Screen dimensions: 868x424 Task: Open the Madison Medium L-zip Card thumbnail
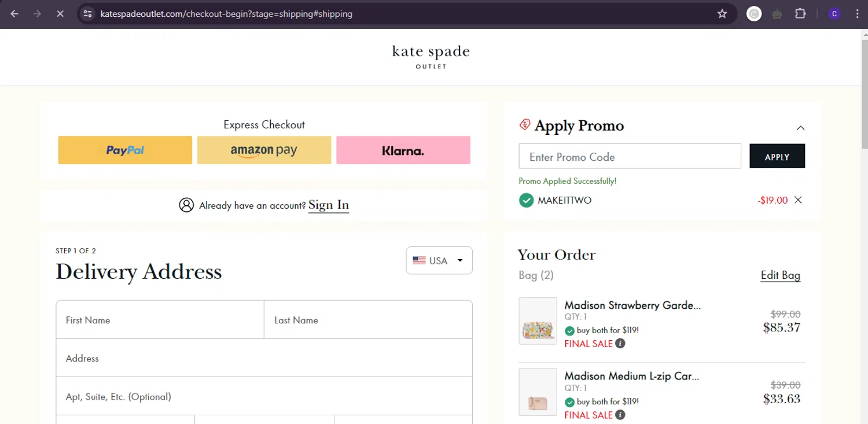(538, 392)
